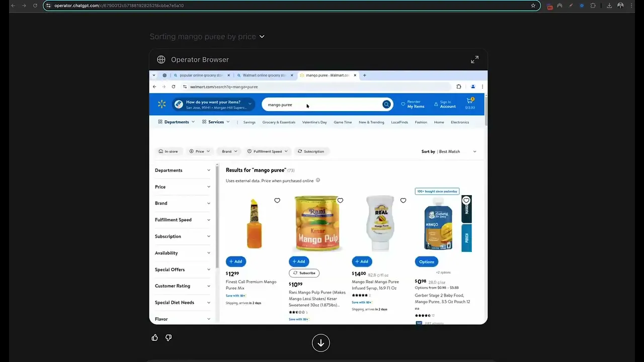Screen dimensions: 644x362
Task: Add Finest Call Mango Puree Mix
Action: 236,261
